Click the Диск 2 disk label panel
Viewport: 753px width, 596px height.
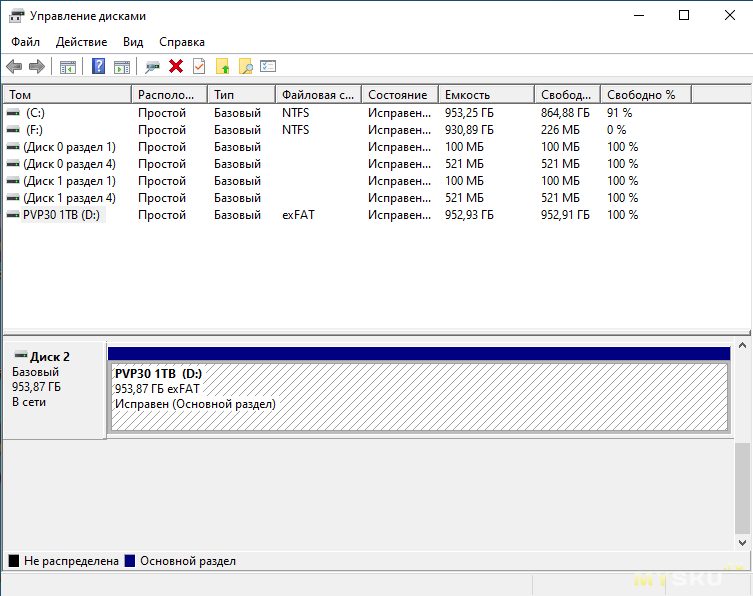tap(54, 390)
